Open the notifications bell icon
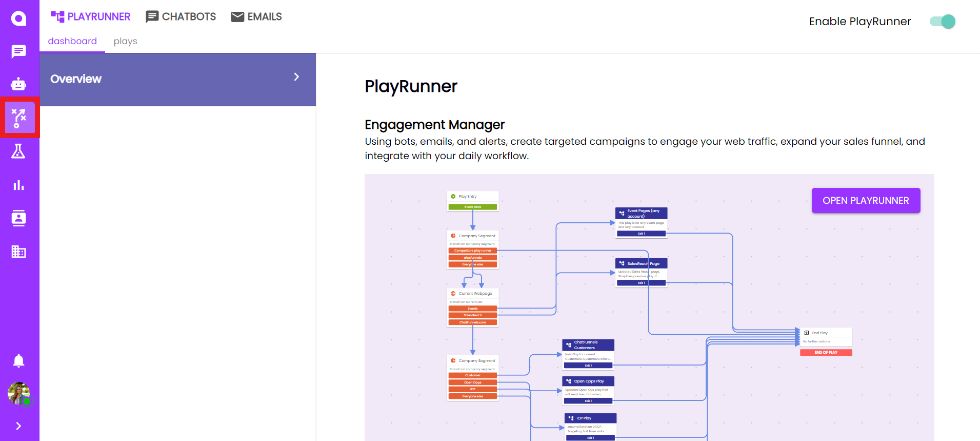The width and height of the screenshot is (980, 441). (x=19, y=361)
